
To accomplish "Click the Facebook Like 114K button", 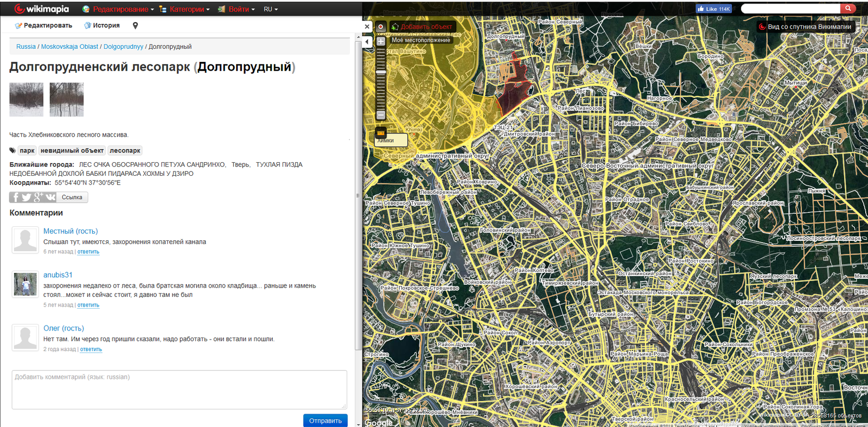I will click(x=714, y=9).
